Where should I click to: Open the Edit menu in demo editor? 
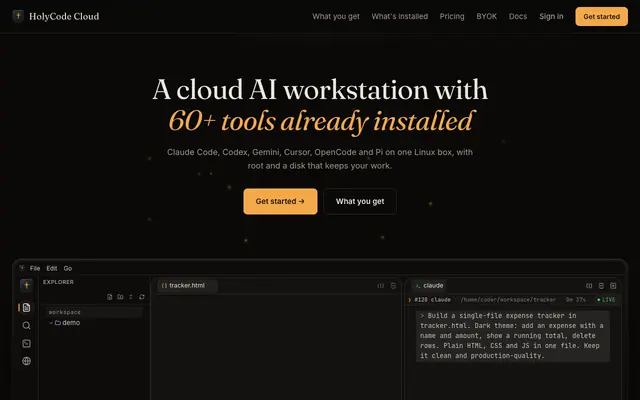point(52,268)
